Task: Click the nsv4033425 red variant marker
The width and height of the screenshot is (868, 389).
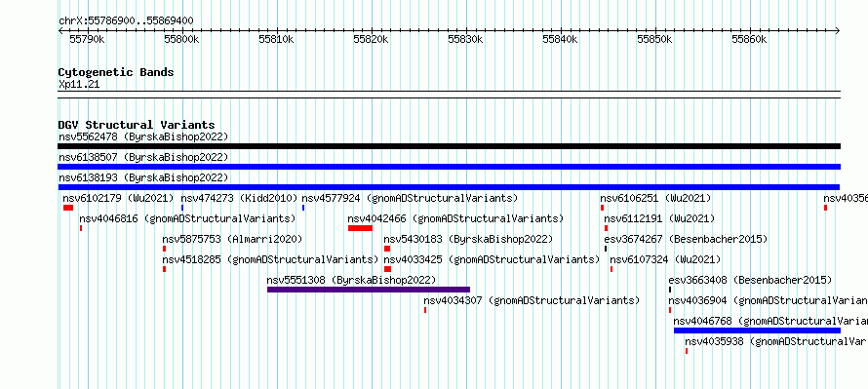Action: (387, 269)
